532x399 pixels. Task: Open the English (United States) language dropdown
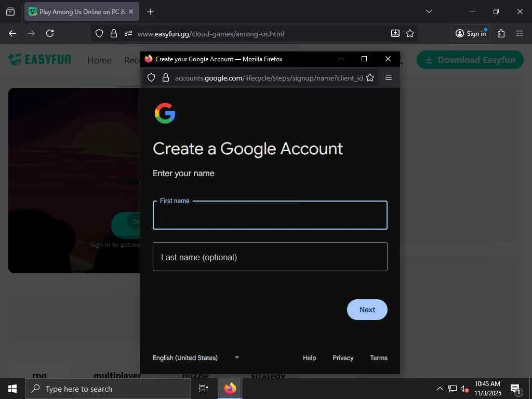click(x=196, y=357)
